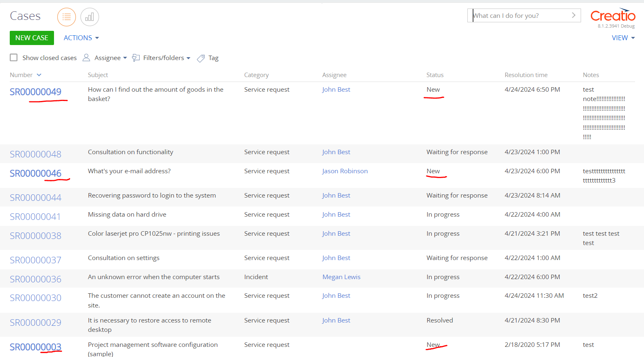Open Megan Lewis assignee link
This screenshot has height=357, width=644.
coord(341,277)
